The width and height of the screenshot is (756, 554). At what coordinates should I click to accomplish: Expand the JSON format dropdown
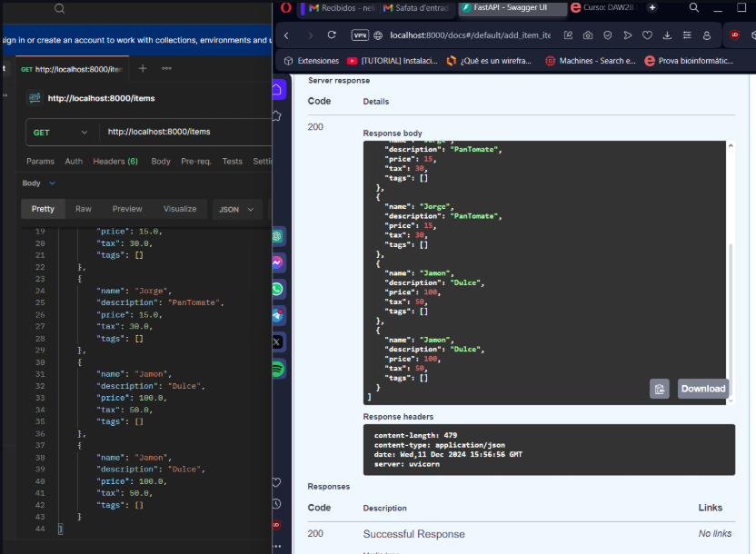coord(236,209)
